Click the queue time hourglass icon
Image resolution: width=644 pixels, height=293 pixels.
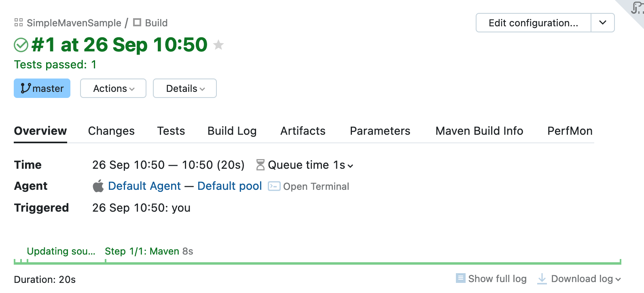261,165
